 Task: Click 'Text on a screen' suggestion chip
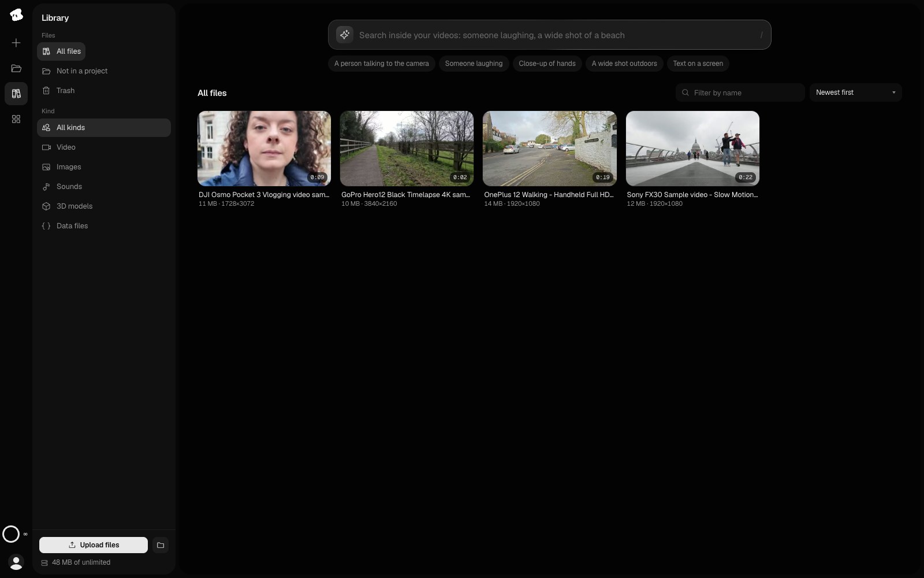coord(698,64)
